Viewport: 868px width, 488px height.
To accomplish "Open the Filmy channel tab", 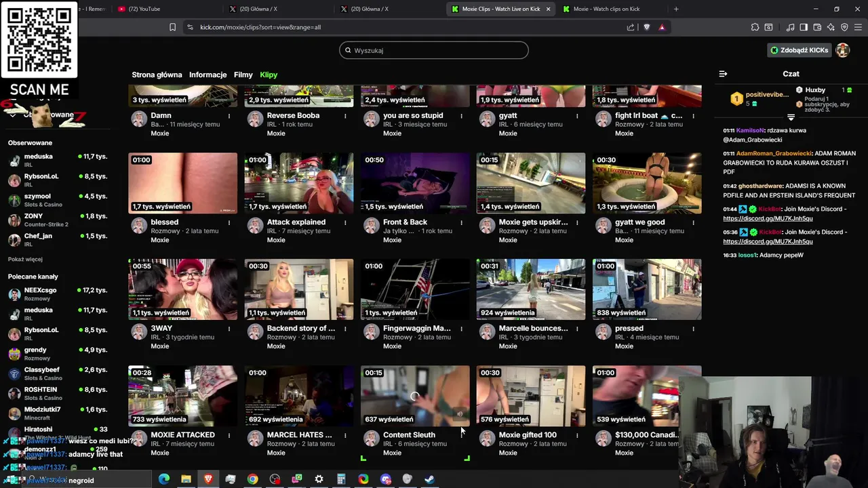I will point(243,75).
